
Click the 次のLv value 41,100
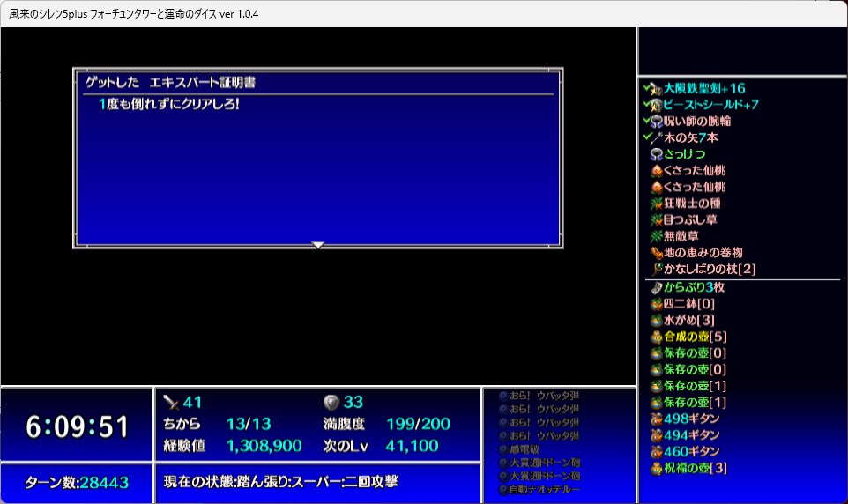[x=412, y=446]
